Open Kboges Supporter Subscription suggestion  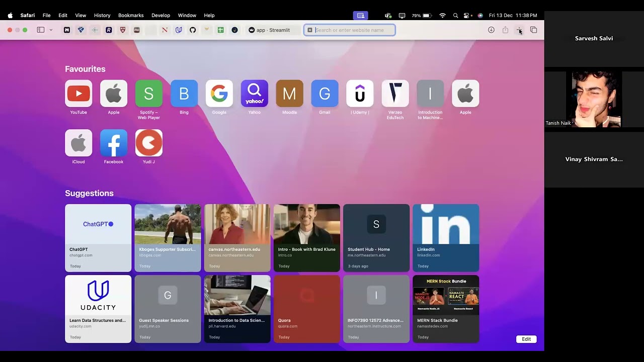[168, 238]
